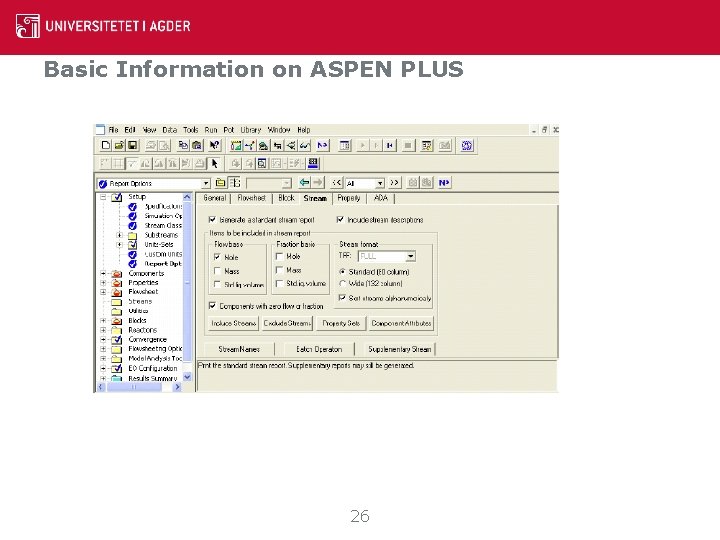Click the blue-underlined monitor icon in second toolbar
This screenshot has width=720, height=540.
point(314,163)
